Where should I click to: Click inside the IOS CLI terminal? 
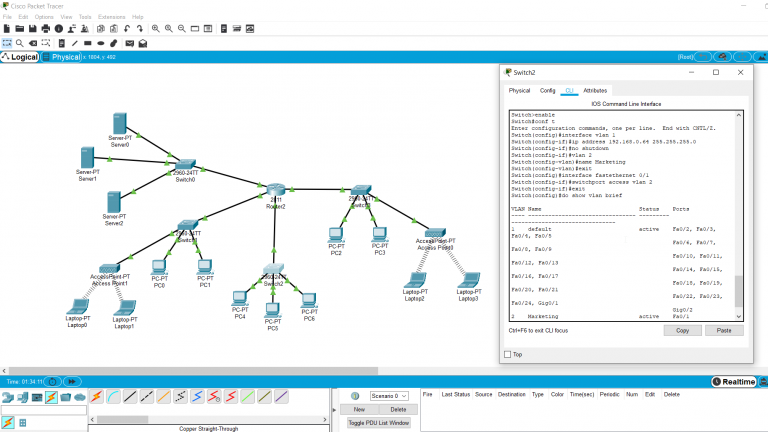622,216
